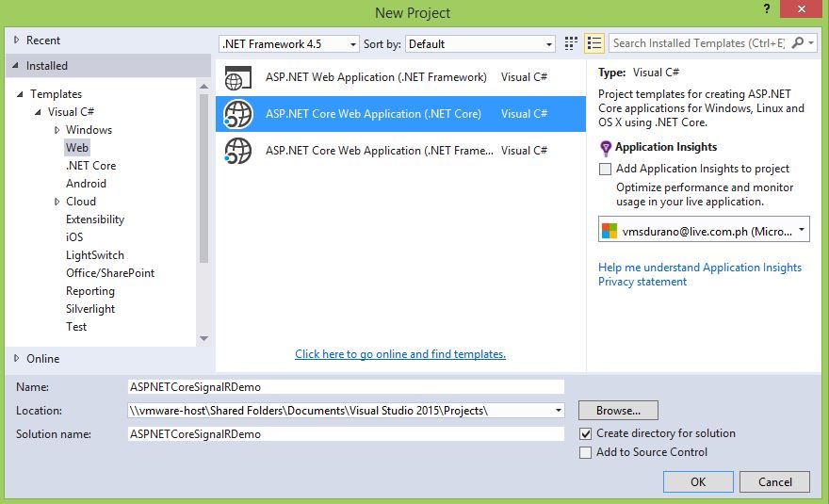Select ASP.NET Web Application (.NET Framework) template text

point(376,77)
